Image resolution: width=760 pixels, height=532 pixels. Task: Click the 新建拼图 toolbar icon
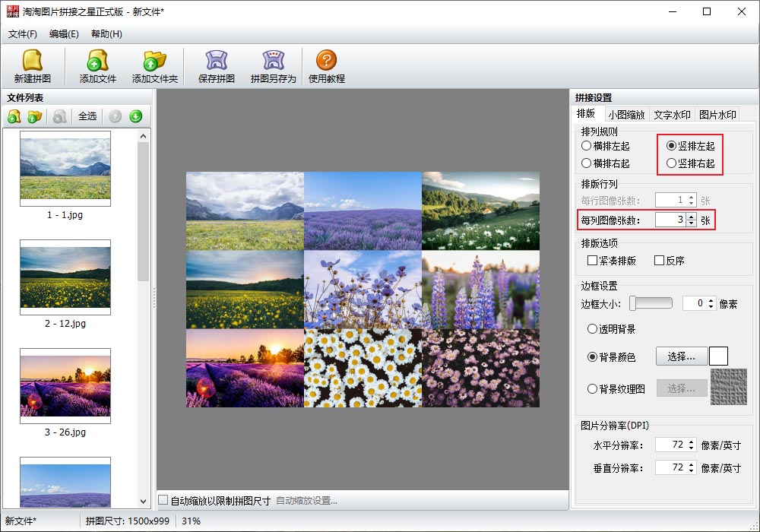pyautogui.click(x=33, y=66)
